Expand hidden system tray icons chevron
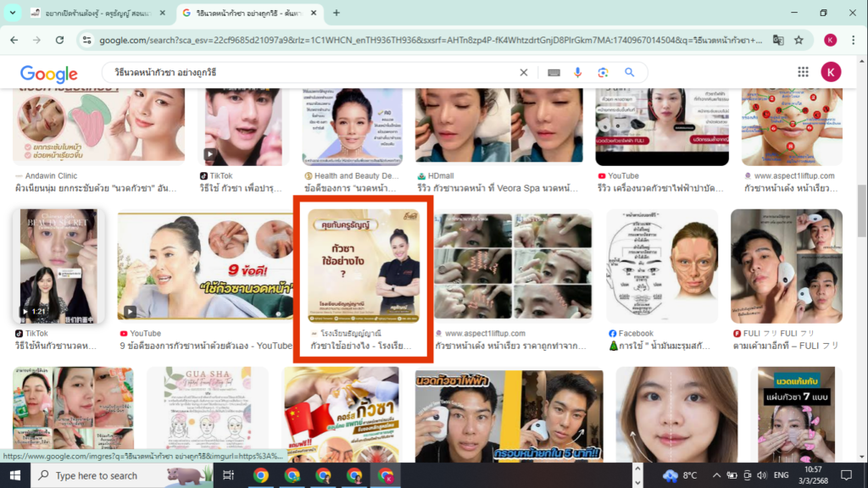The width and height of the screenshot is (868, 488). tap(716, 475)
